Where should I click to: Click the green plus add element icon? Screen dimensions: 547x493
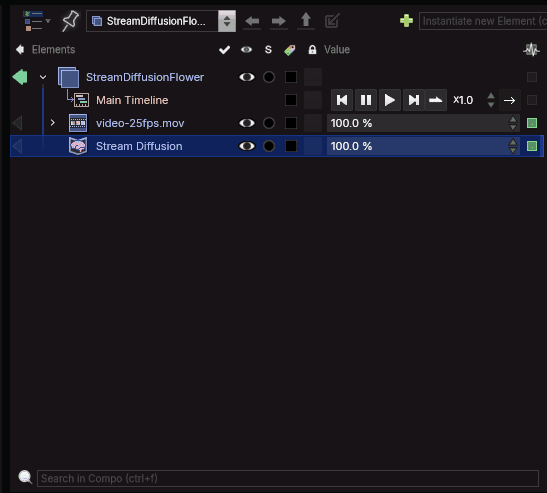click(406, 21)
